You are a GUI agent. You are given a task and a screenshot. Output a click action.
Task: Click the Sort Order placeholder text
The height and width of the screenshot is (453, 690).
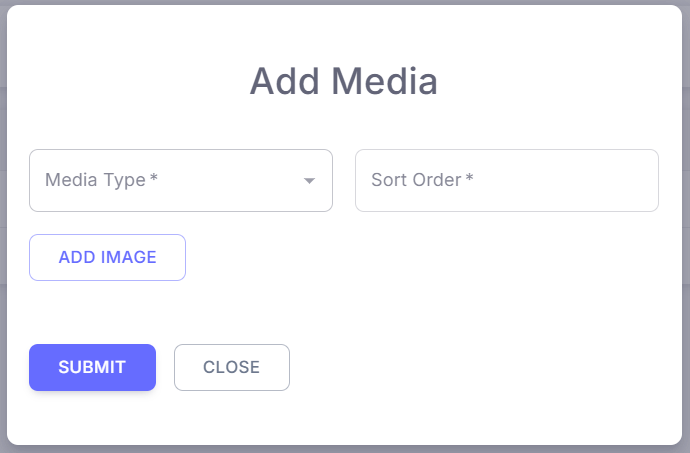(x=416, y=181)
